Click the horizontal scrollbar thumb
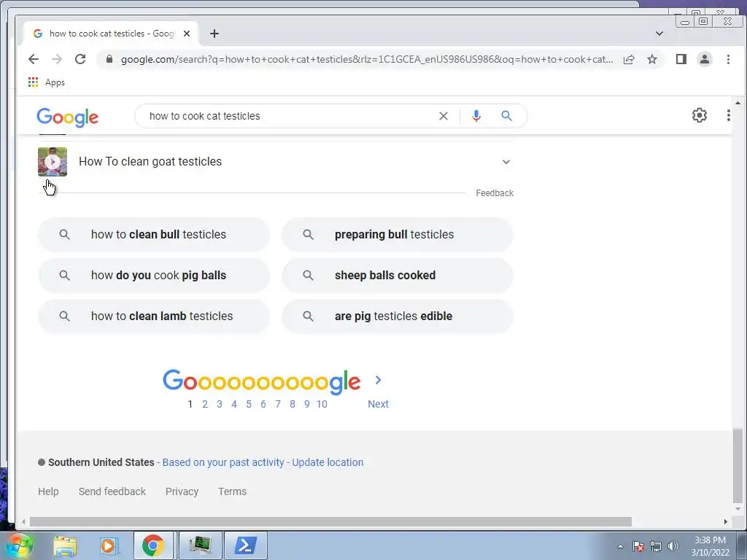 click(x=330, y=522)
